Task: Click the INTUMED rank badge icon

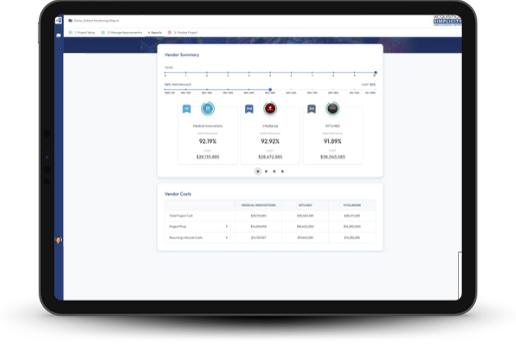Action: 311,109
